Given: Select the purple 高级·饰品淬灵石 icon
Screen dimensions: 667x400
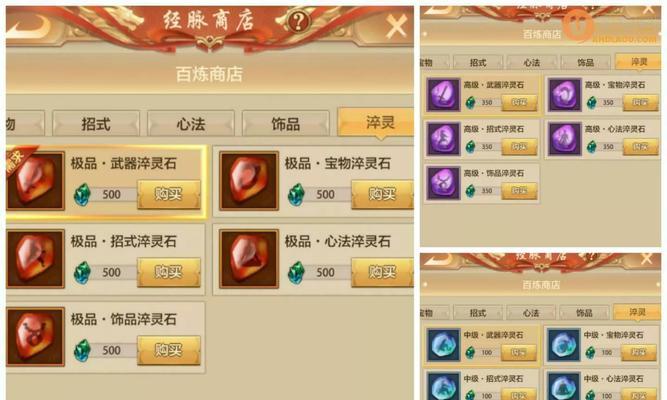Looking at the screenshot, I should [443, 183].
